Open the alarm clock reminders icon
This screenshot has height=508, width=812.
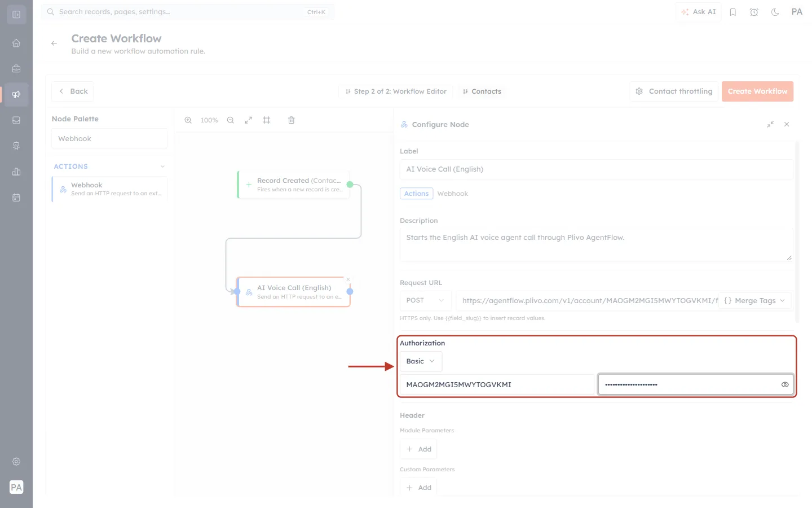[x=754, y=12]
